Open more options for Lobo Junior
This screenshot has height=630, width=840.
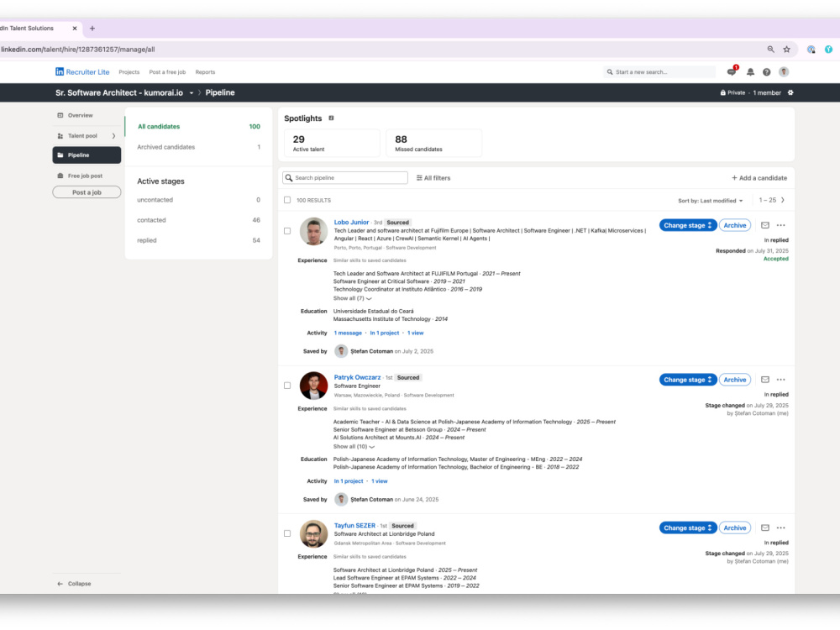(x=780, y=225)
